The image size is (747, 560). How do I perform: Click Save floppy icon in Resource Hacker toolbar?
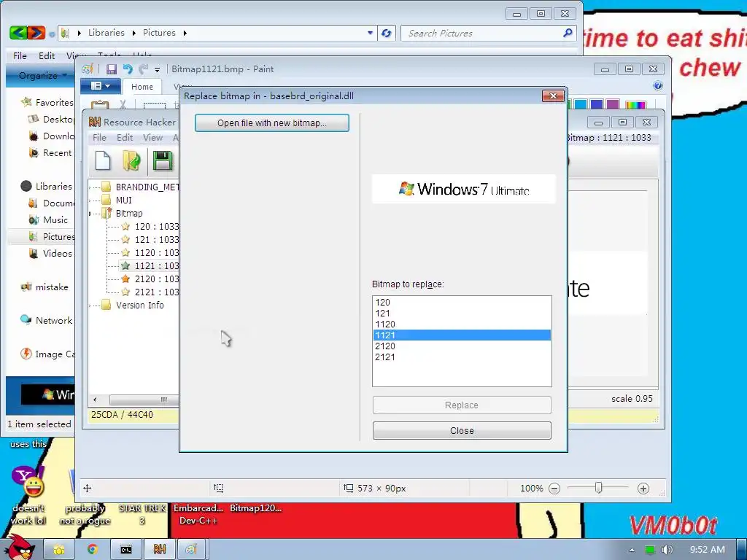[x=163, y=160]
